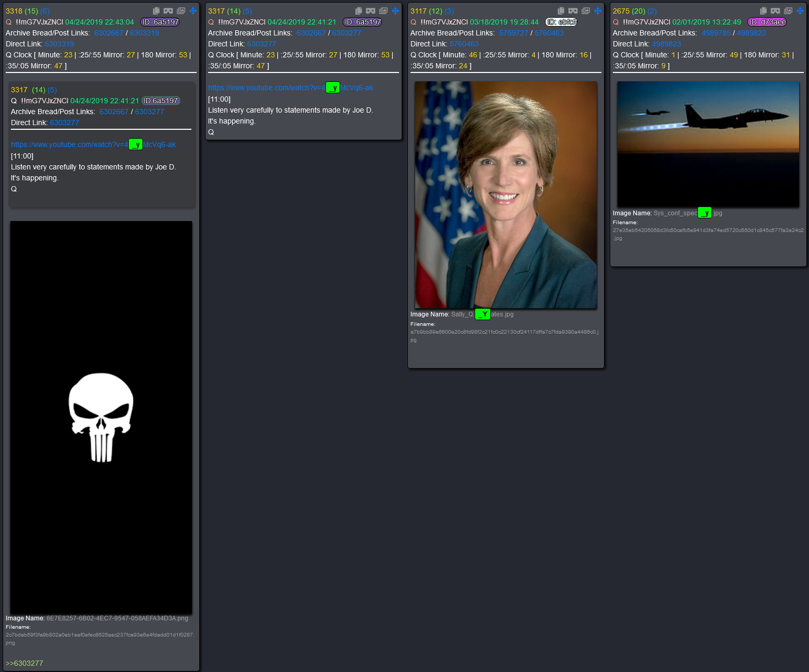This screenshot has width=809, height=672.
Task: Click the images icon on post 3318
Action: point(181,11)
